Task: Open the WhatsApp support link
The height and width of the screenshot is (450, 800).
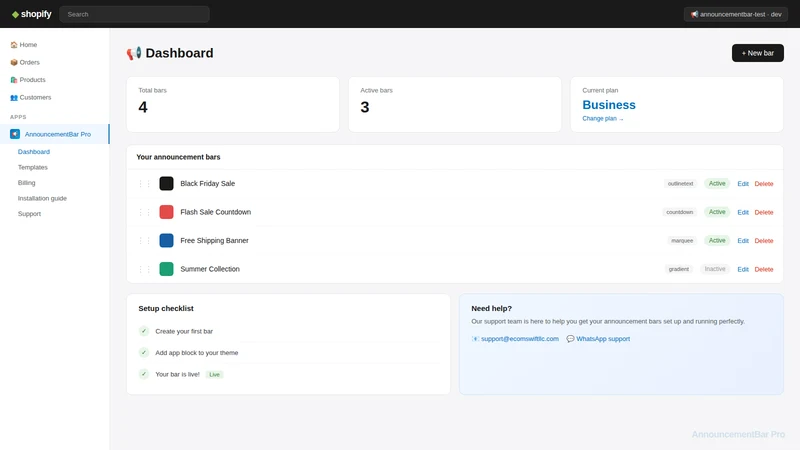Action: [603, 339]
